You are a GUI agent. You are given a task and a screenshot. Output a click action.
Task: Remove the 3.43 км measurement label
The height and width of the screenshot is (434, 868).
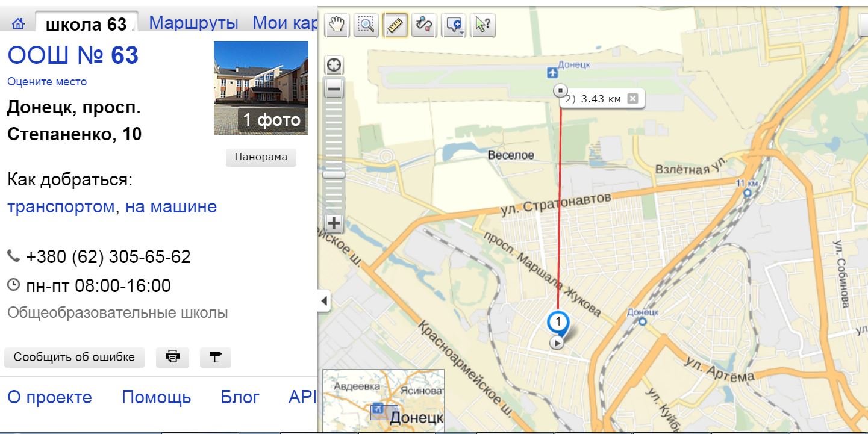(632, 99)
